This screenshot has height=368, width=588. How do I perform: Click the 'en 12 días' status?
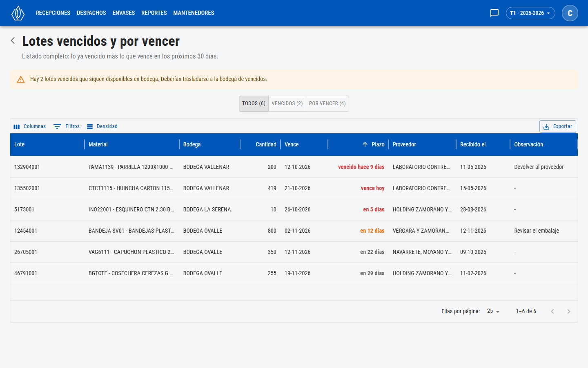coord(372,231)
